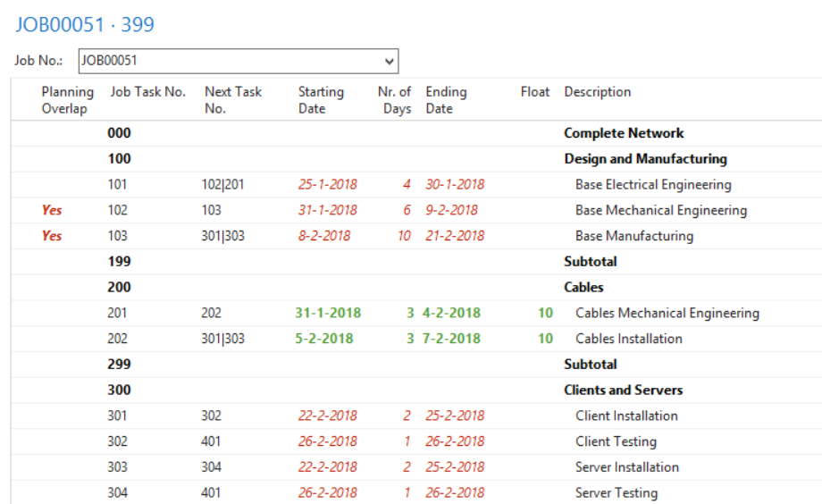Click the Job Task No. column header
The width and height of the screenshot is (822, 504).
pos(147,92)
